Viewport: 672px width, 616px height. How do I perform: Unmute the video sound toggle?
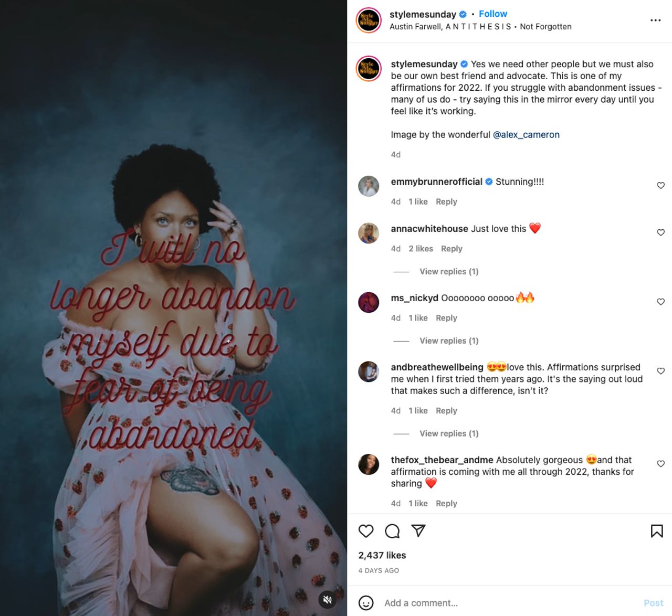coord(328,599)
